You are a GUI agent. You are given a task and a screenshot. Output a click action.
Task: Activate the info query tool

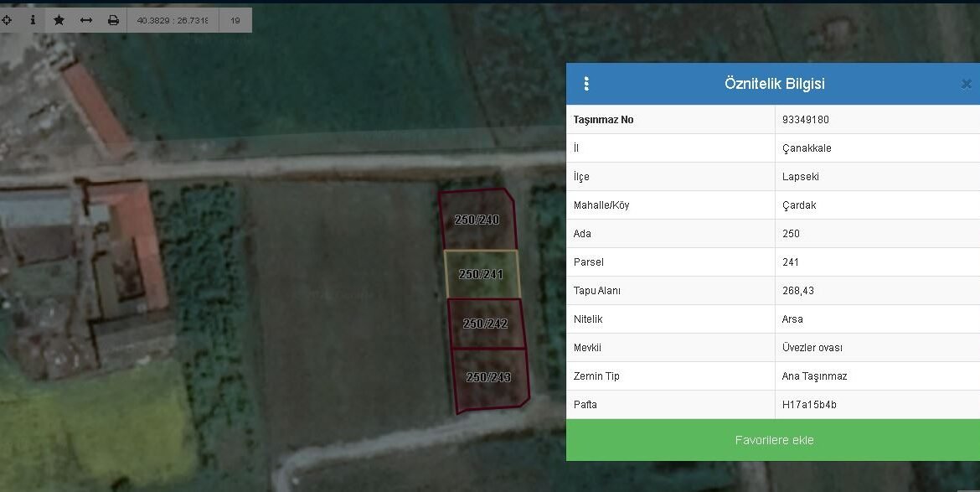33,19
